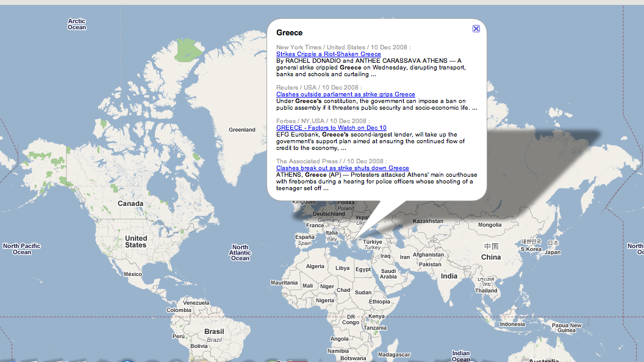
Task: Click the Mongolia map label
Action: (x=490, y=225)
